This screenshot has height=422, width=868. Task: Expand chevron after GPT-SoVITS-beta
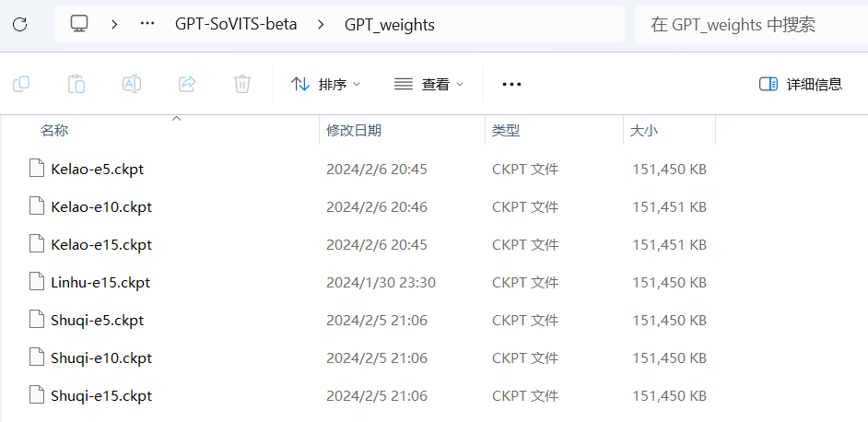click(321, 24)
